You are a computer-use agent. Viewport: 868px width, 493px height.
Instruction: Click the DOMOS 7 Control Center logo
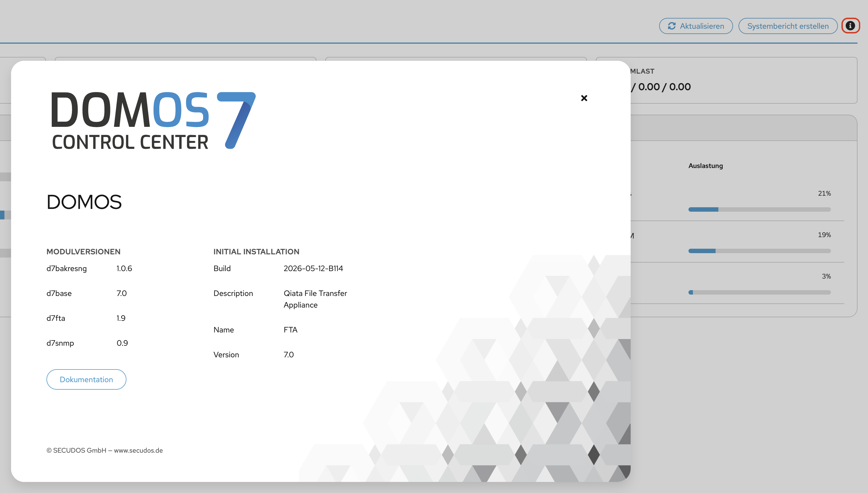(x=154, y=120)
